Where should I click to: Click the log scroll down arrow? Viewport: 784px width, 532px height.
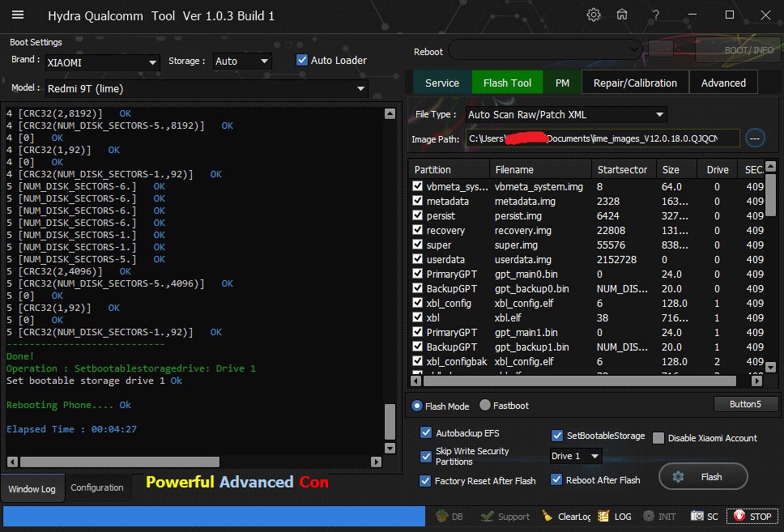(x=390, y=448)
